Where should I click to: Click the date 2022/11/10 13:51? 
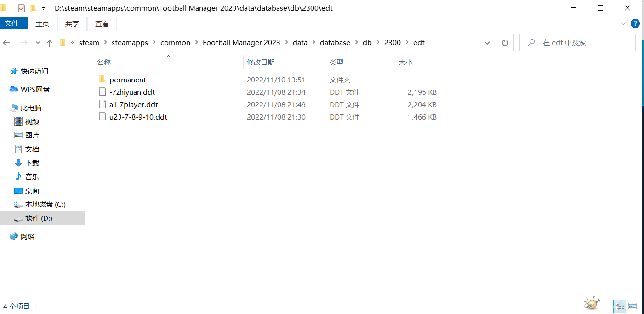[x=276, y=80]
